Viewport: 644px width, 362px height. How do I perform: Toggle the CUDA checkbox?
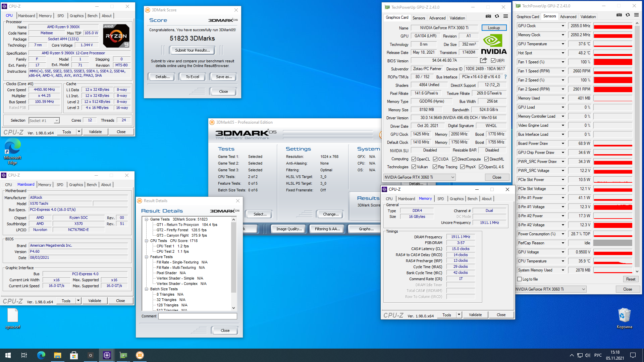(435, 159)
